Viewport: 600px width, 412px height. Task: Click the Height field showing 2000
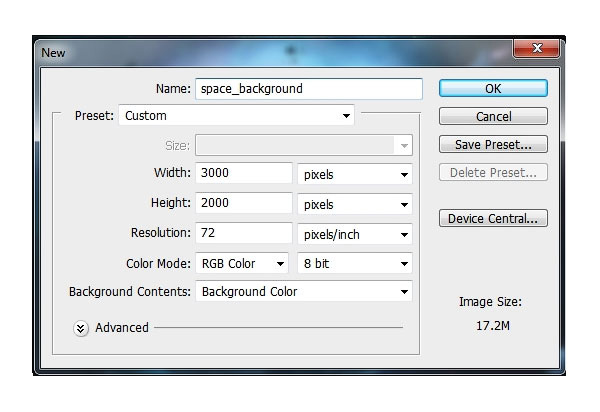click(x=243, y=203)
